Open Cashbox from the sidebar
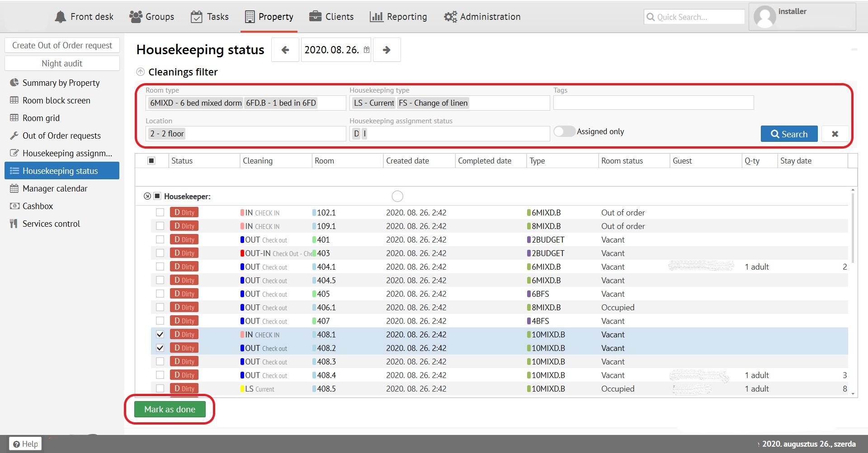Viewport: 868px width, 453px height. 38,206
